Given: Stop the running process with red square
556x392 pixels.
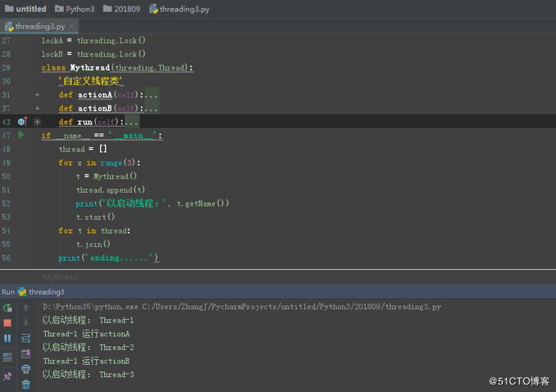Looking at the screenshot, I should click(x=7, y=323).
